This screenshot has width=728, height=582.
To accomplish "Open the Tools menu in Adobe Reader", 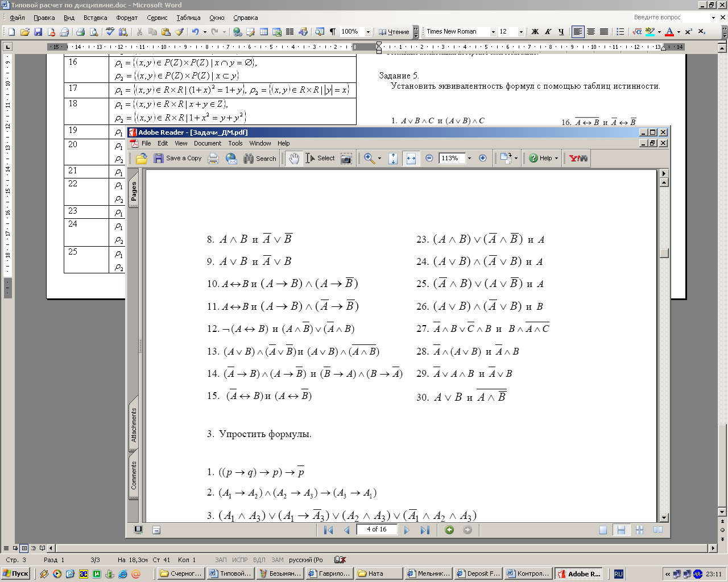I will pyautogui.click(x=235, y=143).
